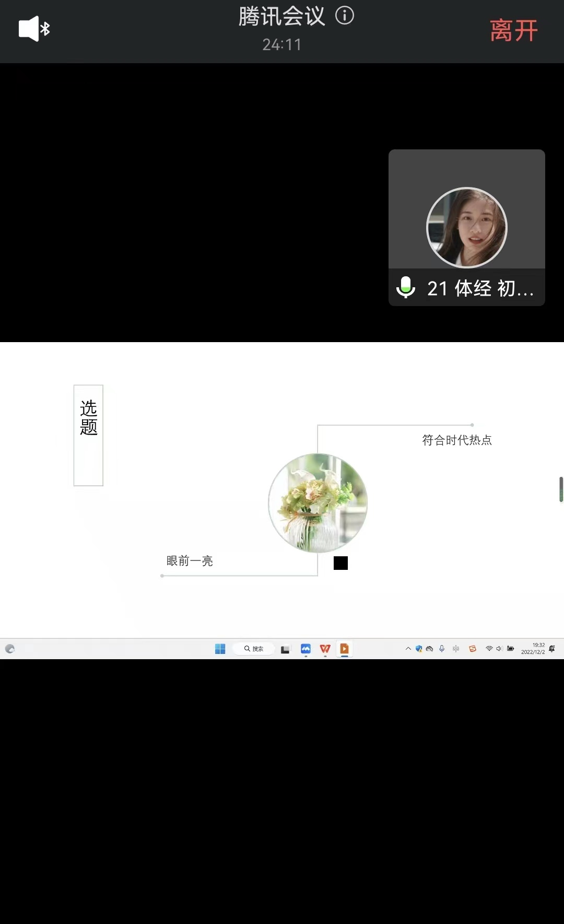Click the tray microphone icon
564x924 pixels.
[442, 649]
